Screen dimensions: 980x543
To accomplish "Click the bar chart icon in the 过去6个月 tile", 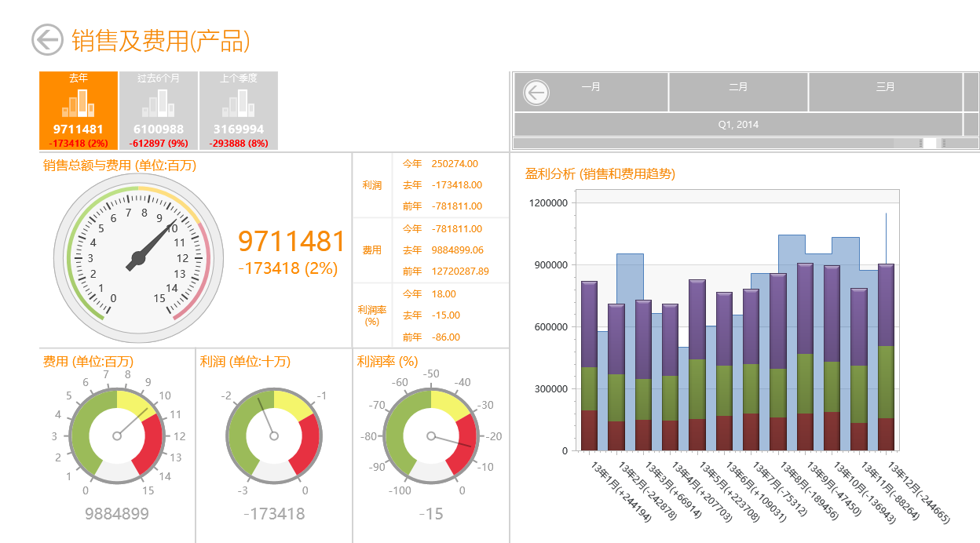I will click(x=159, y=103).
